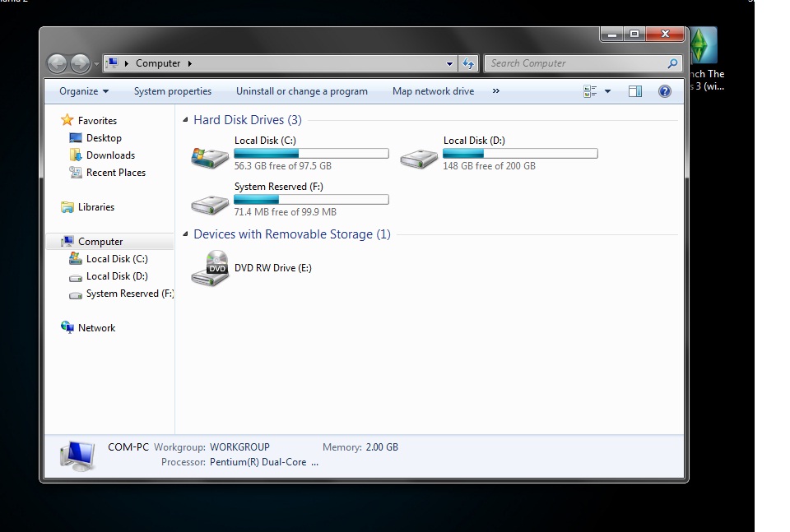The image size is (790, 532).
Task: Maximize the Computer window
Action: click(634, 35)
